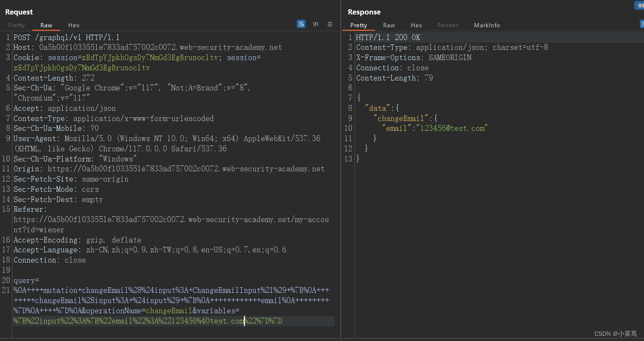Click the 'query=' parameter in request body
This screenshot has height=341, width=644.
[26, 280]
